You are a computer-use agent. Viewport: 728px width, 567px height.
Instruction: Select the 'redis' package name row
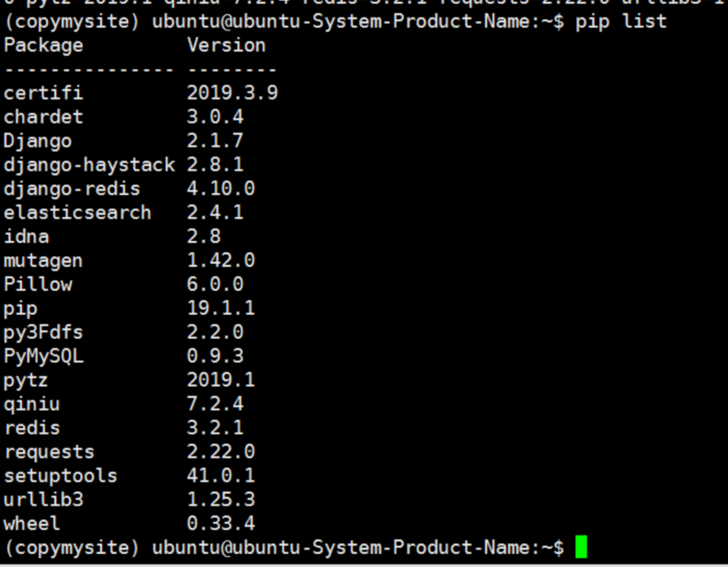[x=32, y=428]
